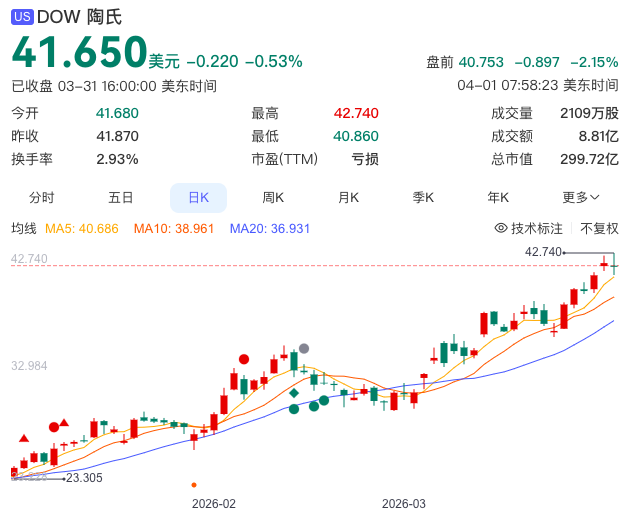This screenshot has width=631, height=518.
Task: Open the 更多 dropdown
Action: tap(581, 198)
